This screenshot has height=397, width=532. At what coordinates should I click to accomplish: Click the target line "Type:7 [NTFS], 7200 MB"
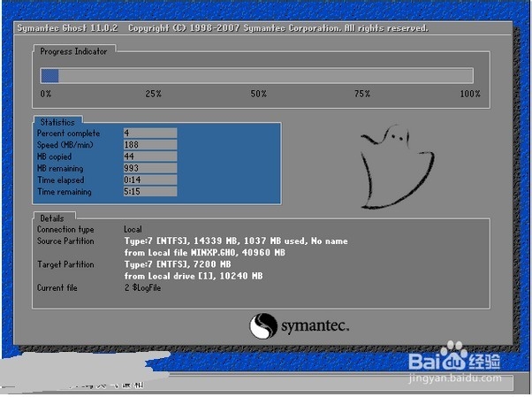(178, 264)
